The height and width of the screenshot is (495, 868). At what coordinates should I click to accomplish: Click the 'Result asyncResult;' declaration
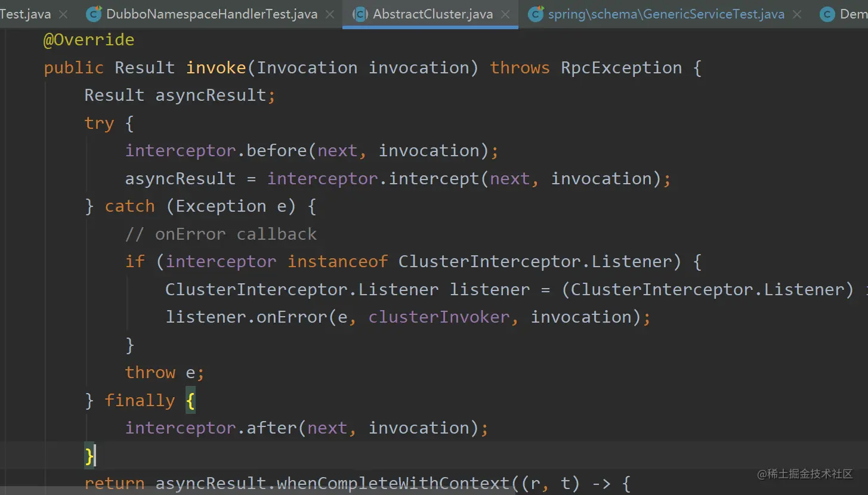pos(180,95)
